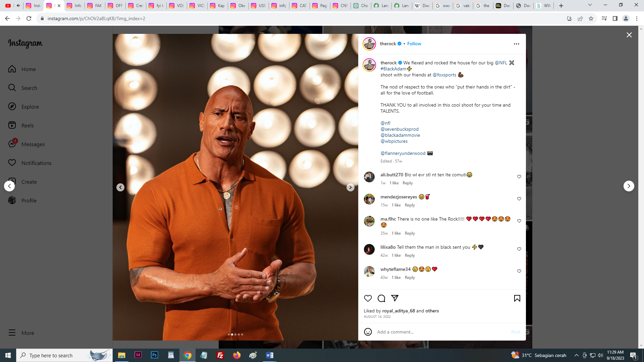Expand the tab search dropdown

pos(590,5)
